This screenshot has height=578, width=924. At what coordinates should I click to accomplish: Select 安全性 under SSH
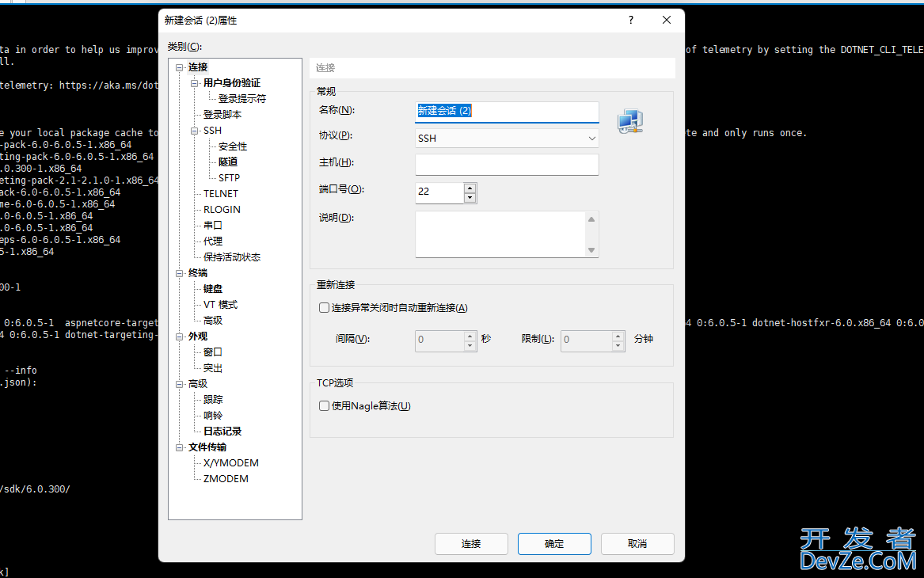click(233, 146)
